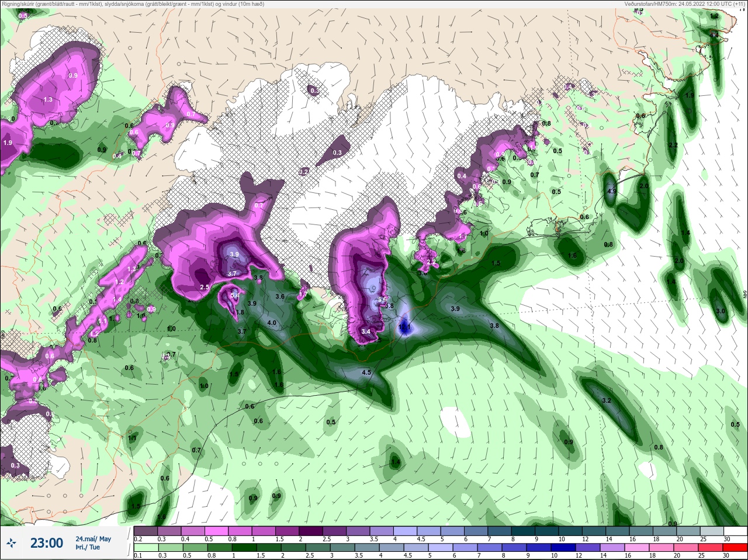748x560 pixels.
Task: Click the 'Þri./ Tue' weekday text
Action: coord(88,547)
